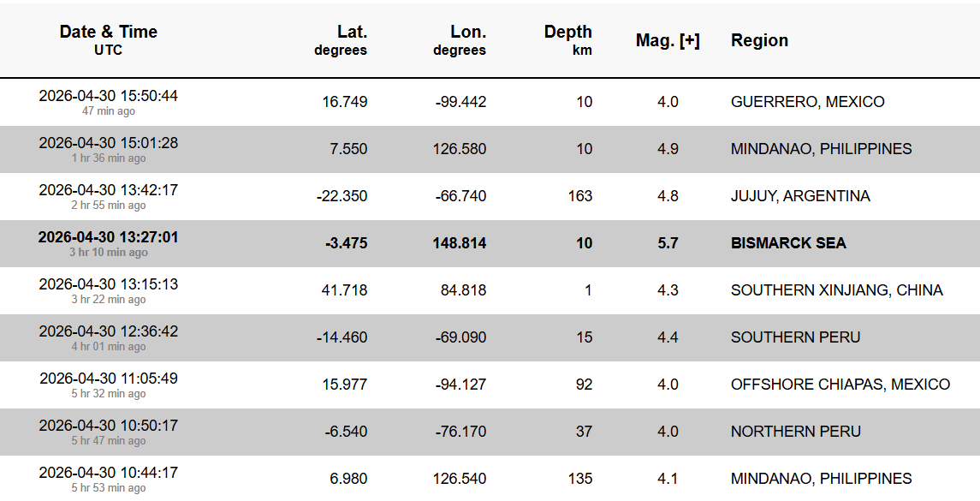Sort by Depth km column header
This screenshot has height=501, width=980.
[568, 40]
